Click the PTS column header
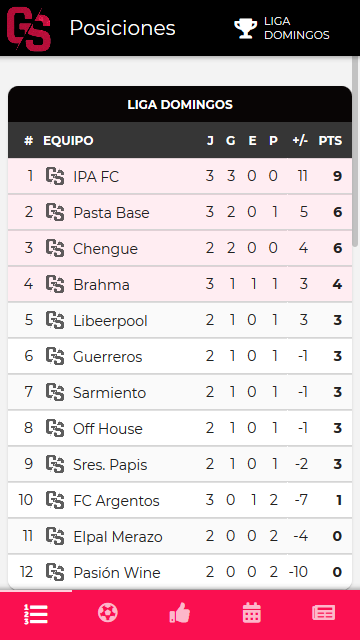The image size is (360, 640). (x=330, y=141)
